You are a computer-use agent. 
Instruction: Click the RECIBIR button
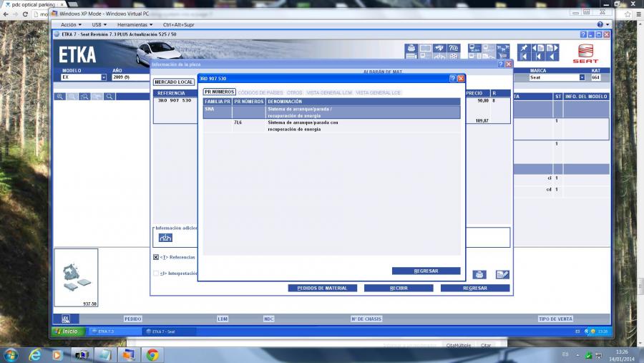coord(399,288)
